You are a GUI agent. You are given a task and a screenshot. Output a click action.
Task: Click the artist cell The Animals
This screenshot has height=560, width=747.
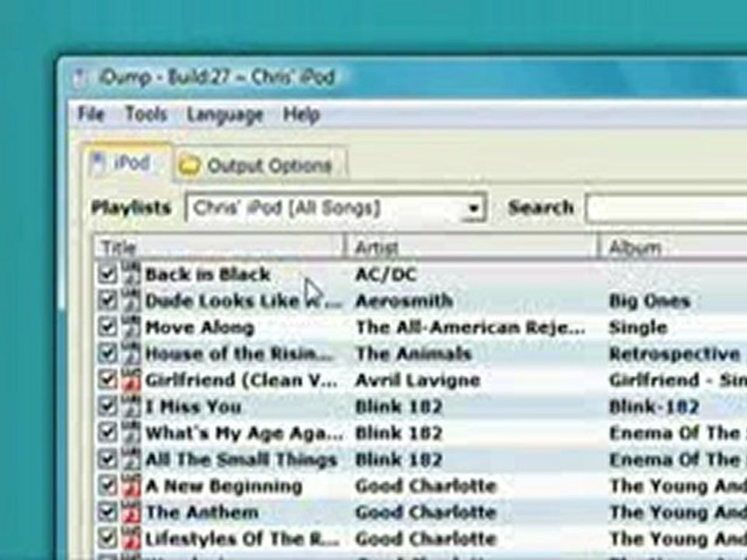413,354
